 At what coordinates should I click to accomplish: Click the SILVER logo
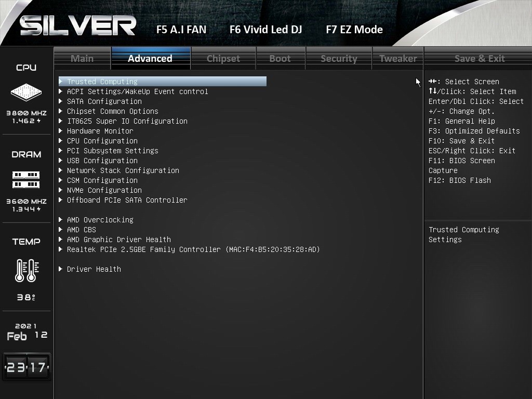pyautogui.click(x=78, y=26)
